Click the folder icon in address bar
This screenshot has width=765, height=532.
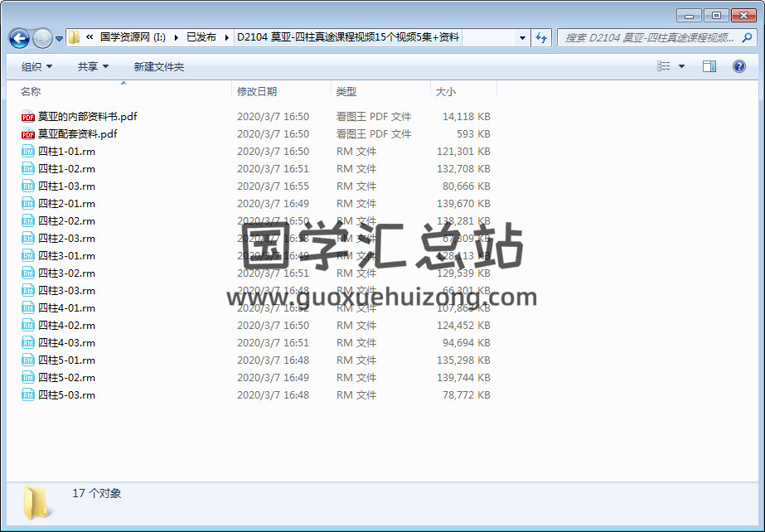74,37
